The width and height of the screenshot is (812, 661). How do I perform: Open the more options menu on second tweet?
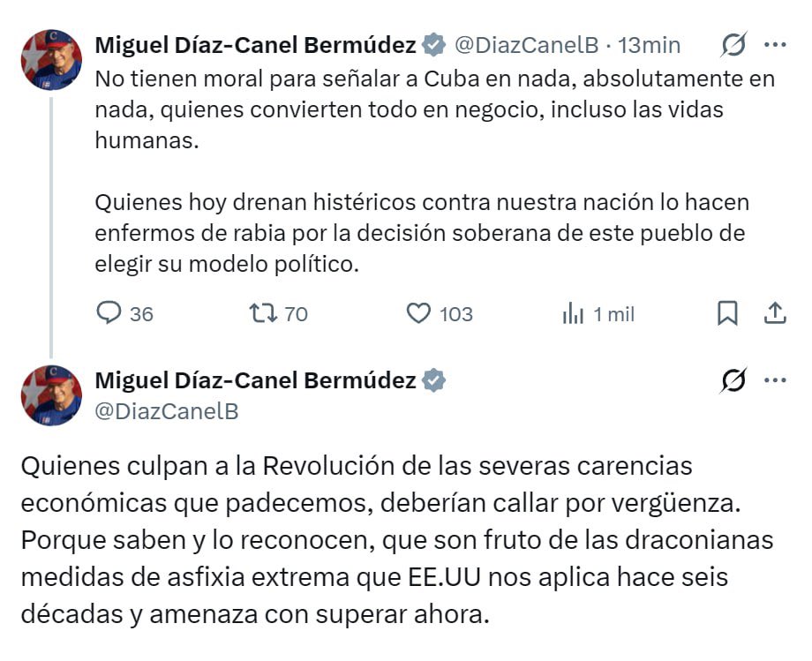click(774, 381)
